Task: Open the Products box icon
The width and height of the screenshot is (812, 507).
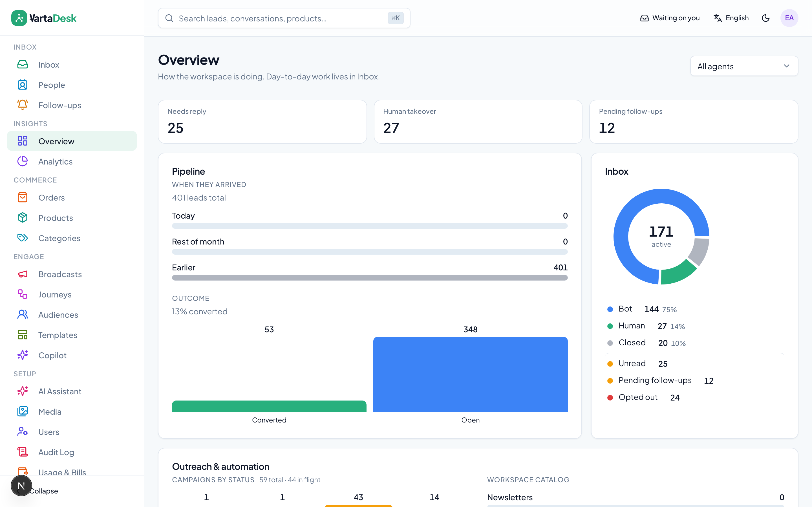Action: point(23,218)
